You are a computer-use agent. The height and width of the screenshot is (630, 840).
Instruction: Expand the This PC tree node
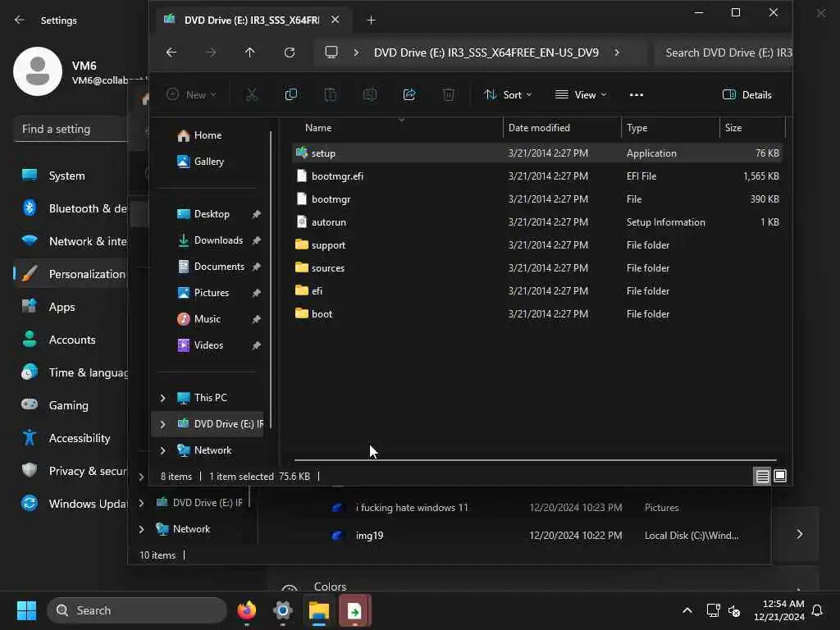pyautogui.click(x=163, y=398)
